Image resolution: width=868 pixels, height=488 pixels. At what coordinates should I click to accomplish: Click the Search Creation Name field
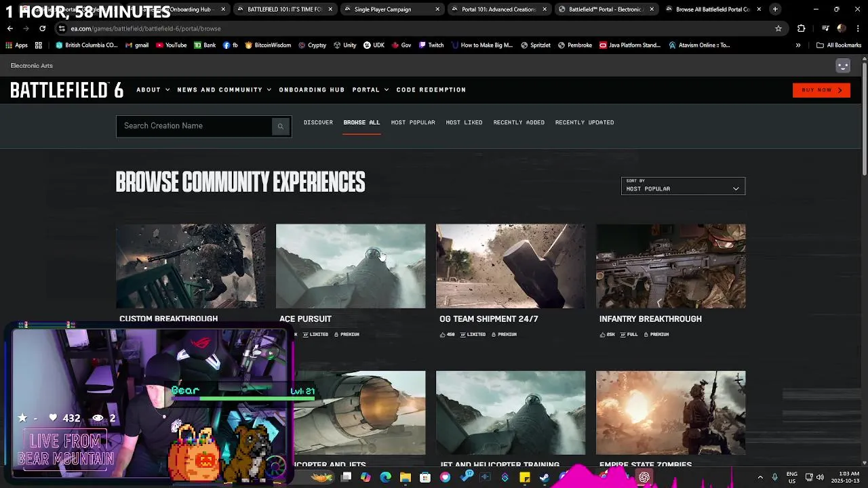point(195,126)
